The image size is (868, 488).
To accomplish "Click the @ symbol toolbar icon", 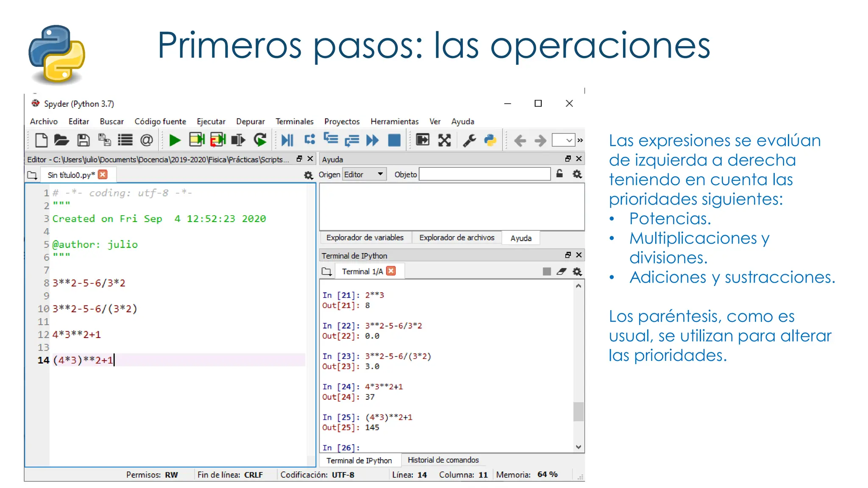I will point(147,140).
